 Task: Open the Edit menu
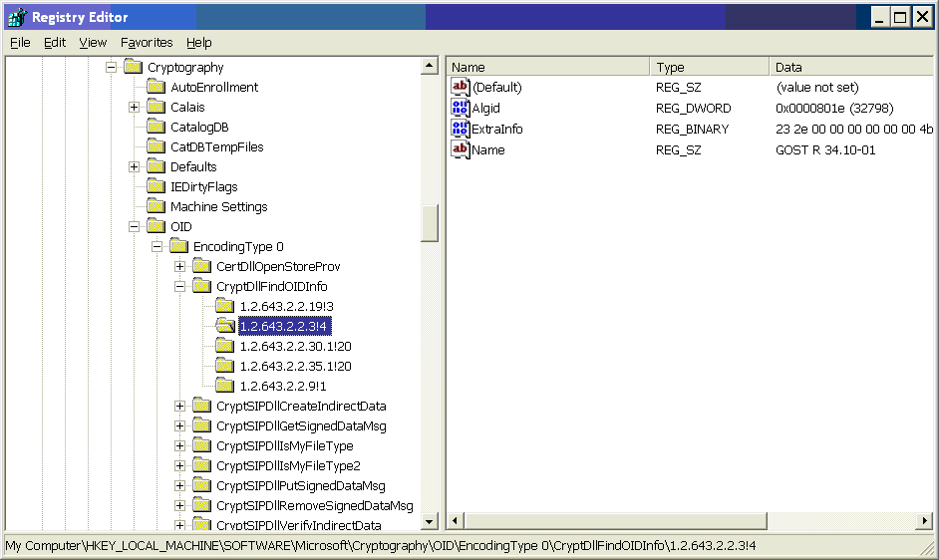(55, 43)
